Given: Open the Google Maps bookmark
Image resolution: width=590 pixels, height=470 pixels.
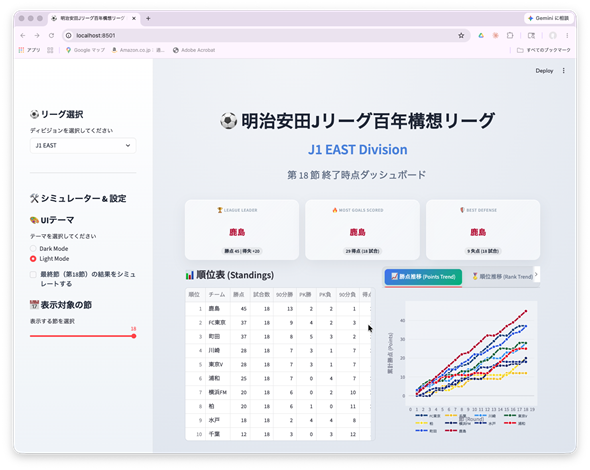Looking at the screenshot, I should tap(85, 50).
